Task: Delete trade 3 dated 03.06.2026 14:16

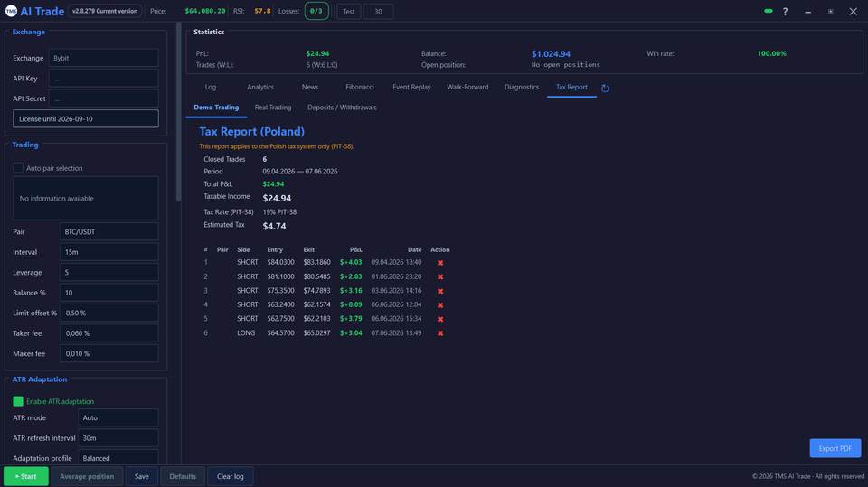Action: (440, 291)
